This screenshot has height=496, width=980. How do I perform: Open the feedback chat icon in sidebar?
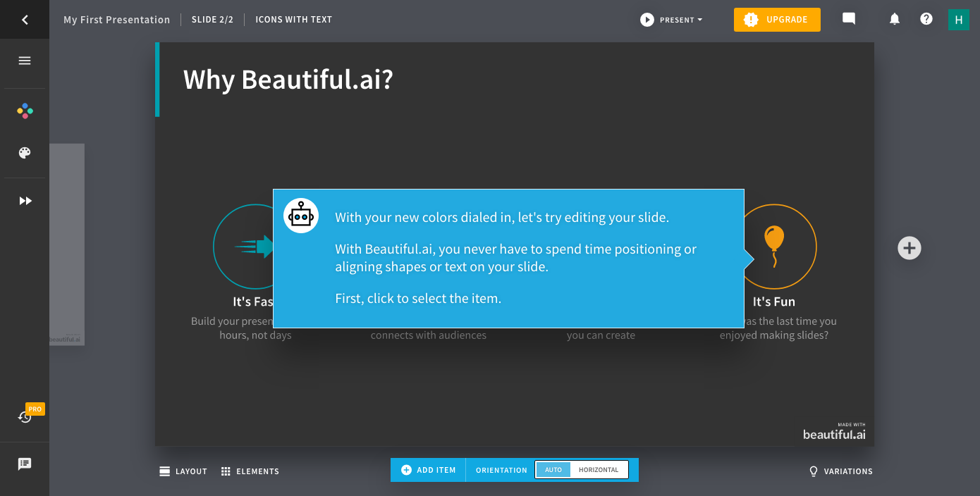pos(25,464)
